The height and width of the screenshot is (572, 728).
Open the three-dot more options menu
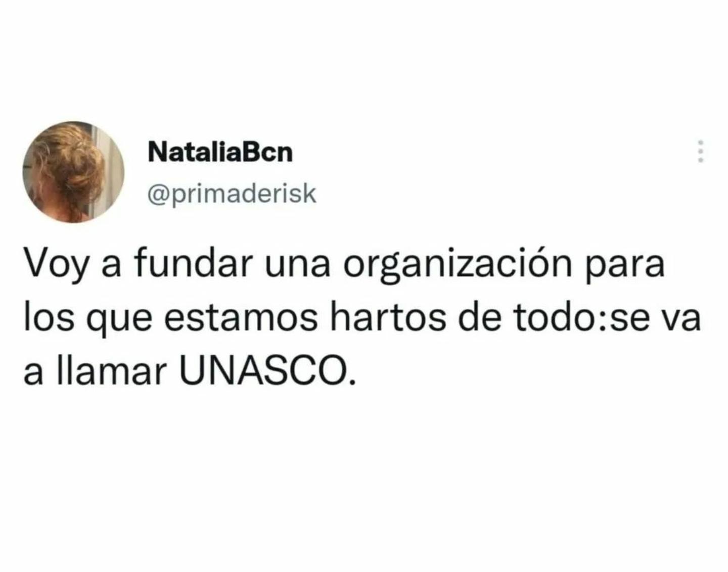pyautogui.click(x=701, y=151)
